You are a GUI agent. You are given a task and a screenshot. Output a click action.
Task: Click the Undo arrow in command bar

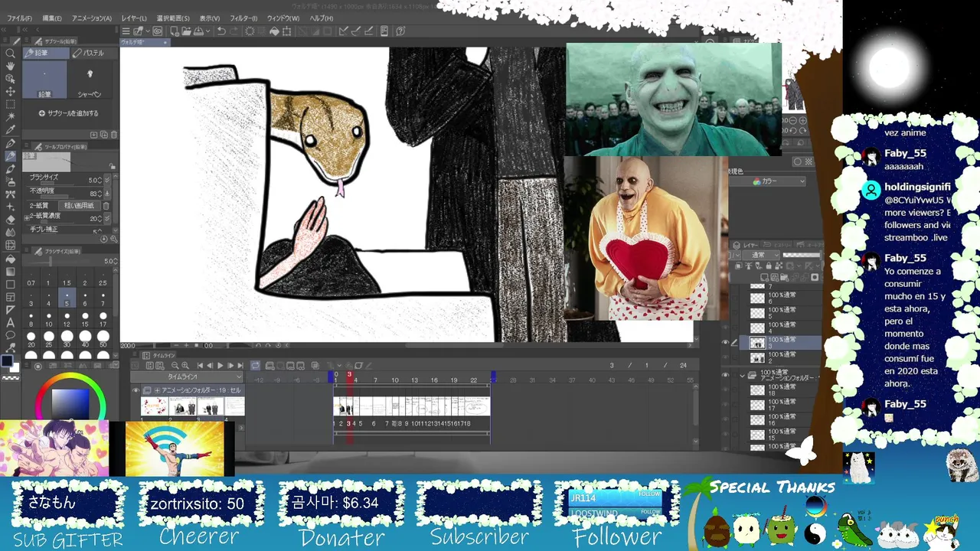click(221, 31)
